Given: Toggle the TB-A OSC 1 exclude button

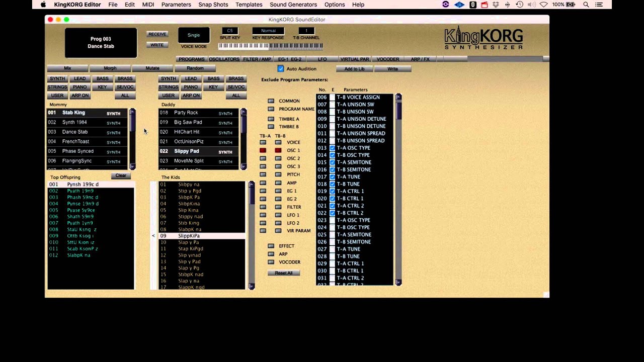Looking at the screenshot, I should click(263, 150).
